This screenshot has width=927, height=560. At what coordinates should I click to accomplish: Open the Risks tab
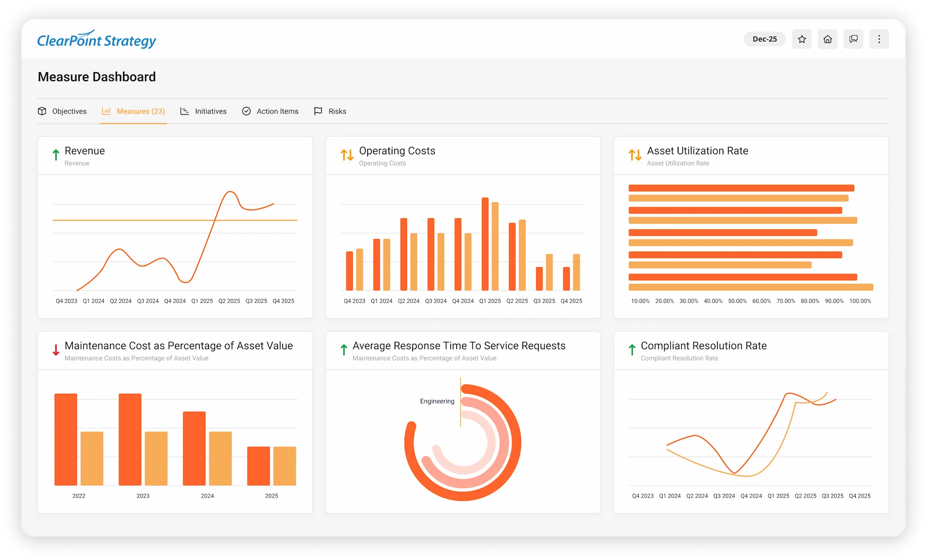pos(337,111)
